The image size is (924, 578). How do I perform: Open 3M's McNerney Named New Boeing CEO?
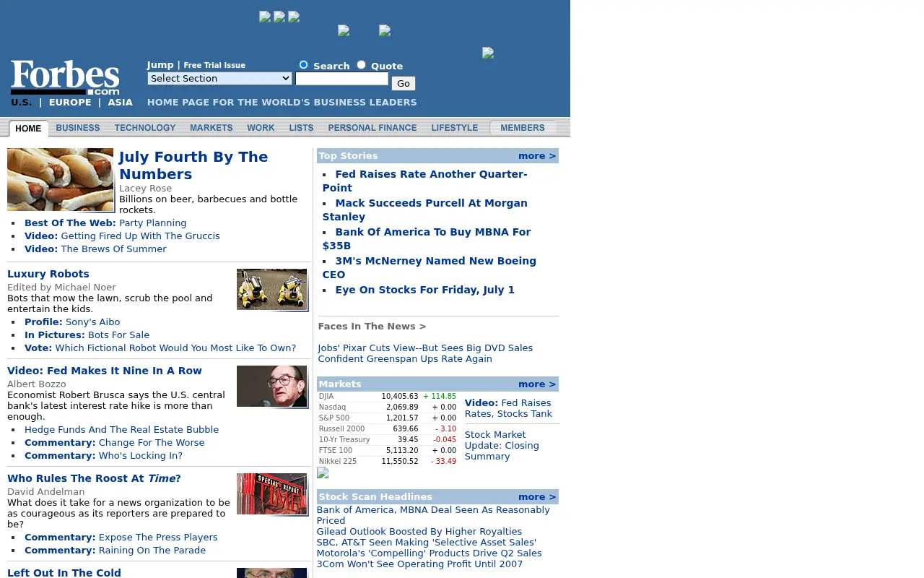coord(430,267)
